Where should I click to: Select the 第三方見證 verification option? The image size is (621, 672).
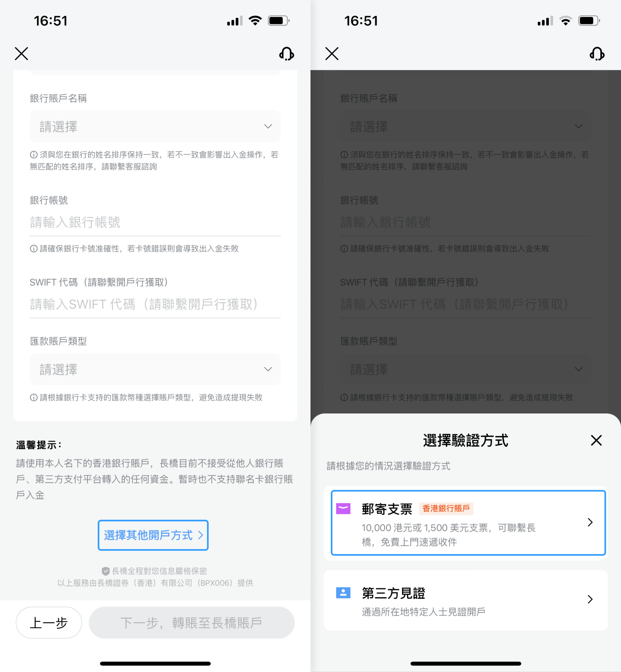(x=466, y=600)
